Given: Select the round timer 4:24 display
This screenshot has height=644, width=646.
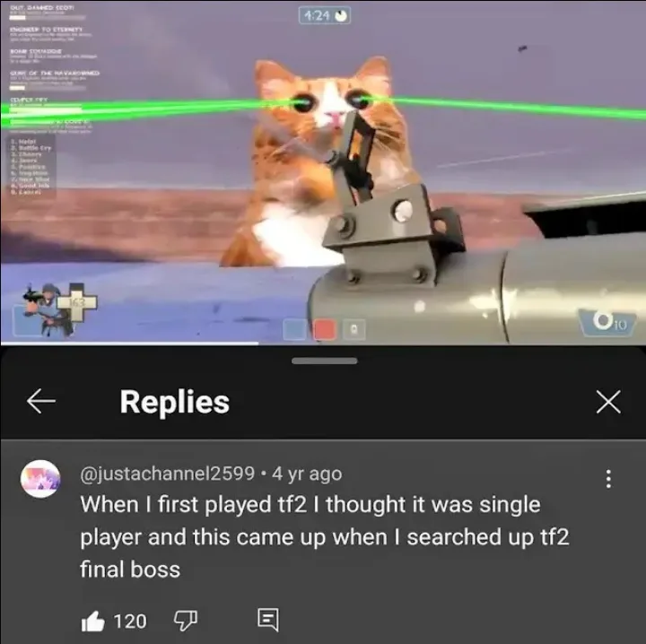Looking at the screenshot, I should [324, 16].
